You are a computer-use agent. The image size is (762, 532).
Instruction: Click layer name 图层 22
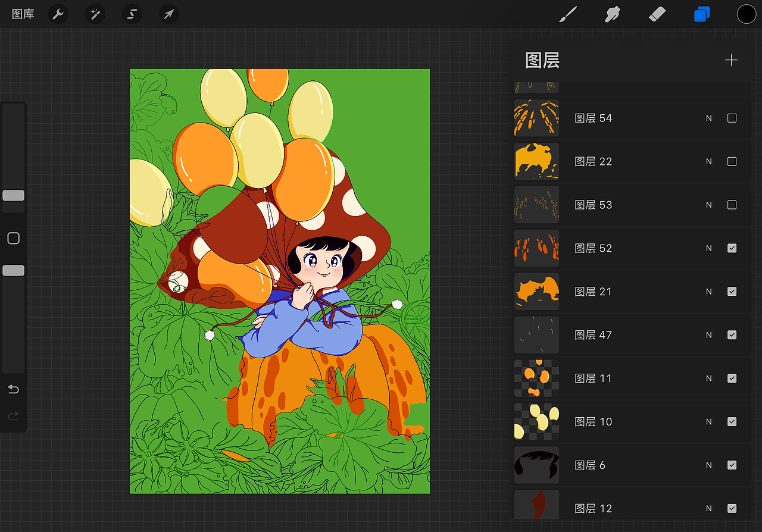[593, 162]
